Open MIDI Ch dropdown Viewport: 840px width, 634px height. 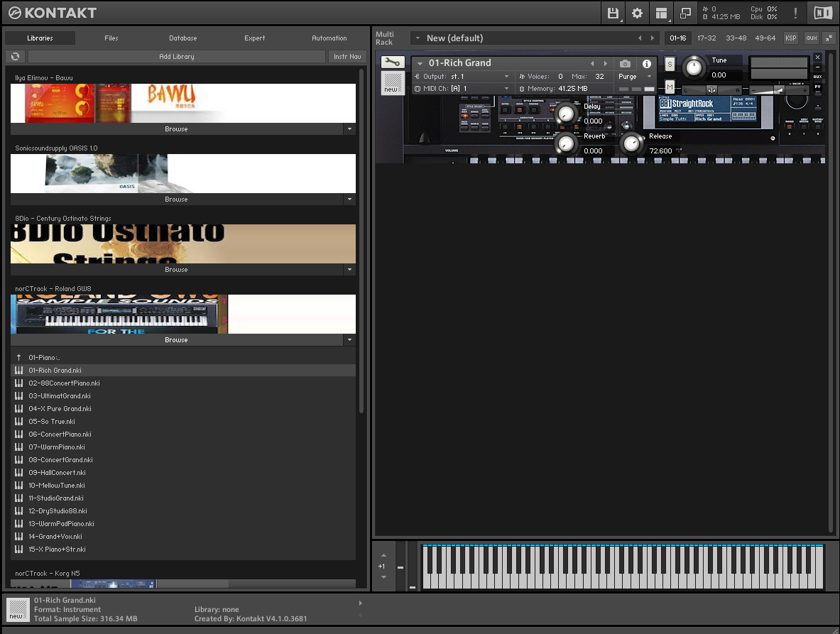[x=506, y=88]
